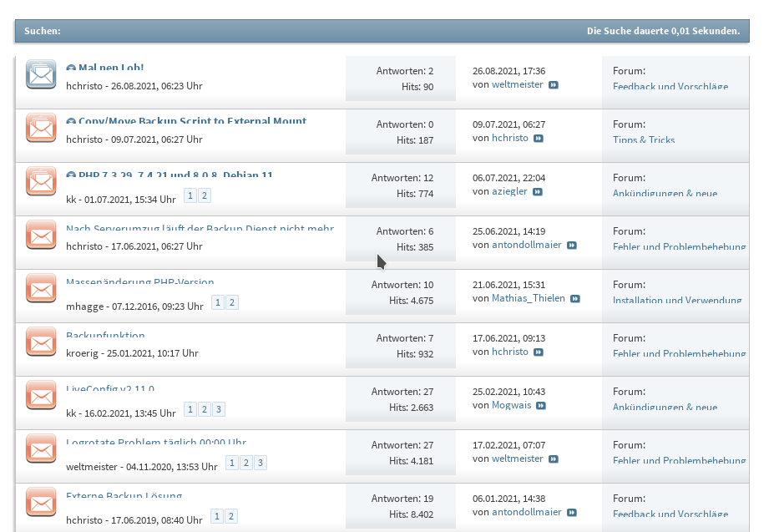774x532 pixels.
Task: Open hchristo profile on 09.07.2021 last post
Action: pos(510,138)
